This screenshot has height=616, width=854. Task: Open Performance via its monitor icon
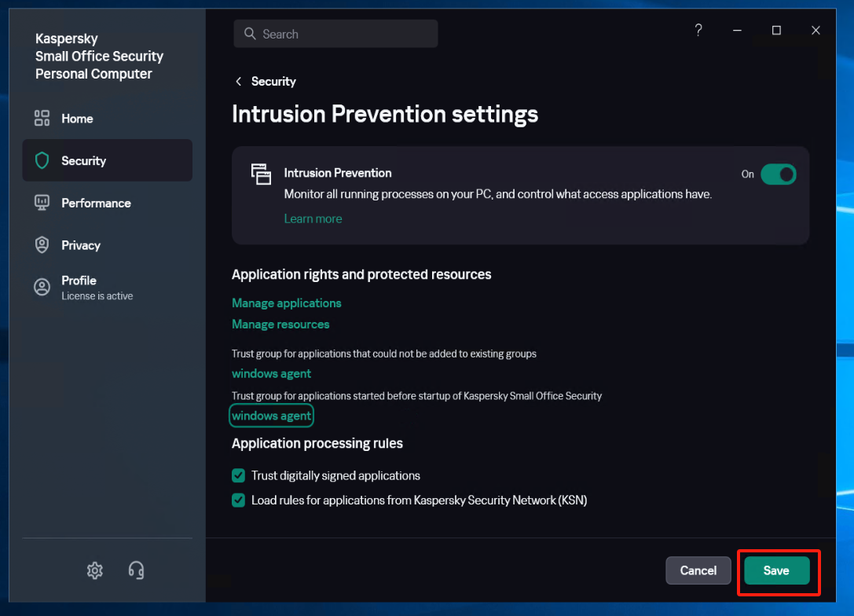click(x=42, y=203)
